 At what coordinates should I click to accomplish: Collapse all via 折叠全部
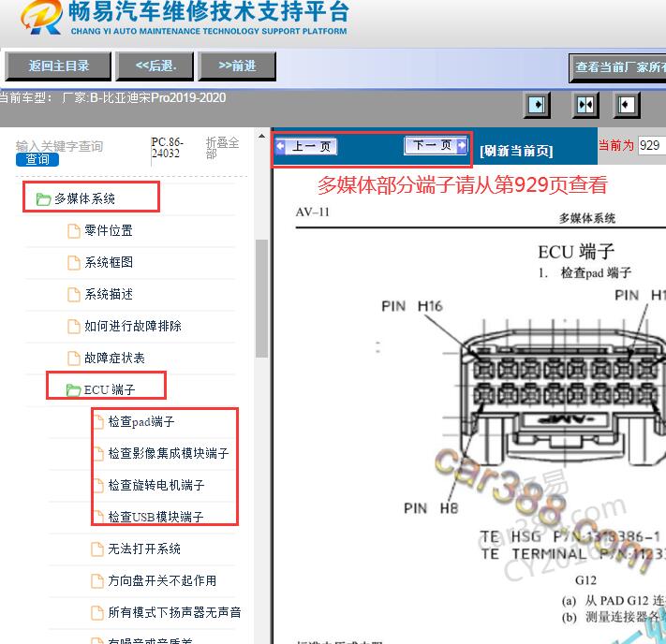pyautogui.click(x=222, y=148)
